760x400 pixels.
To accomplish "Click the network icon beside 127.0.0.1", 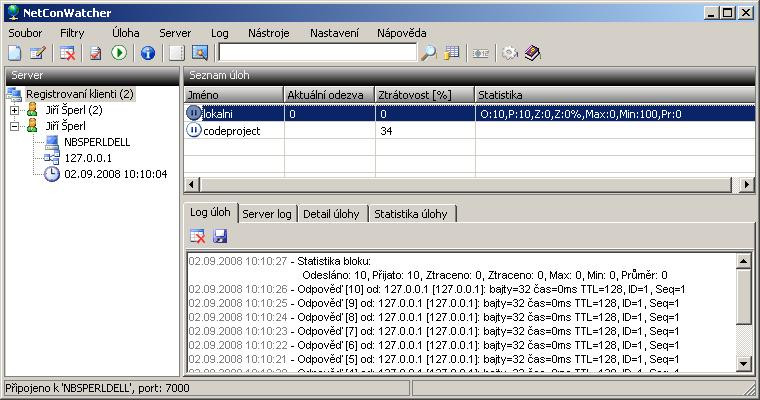I will 51,158.
